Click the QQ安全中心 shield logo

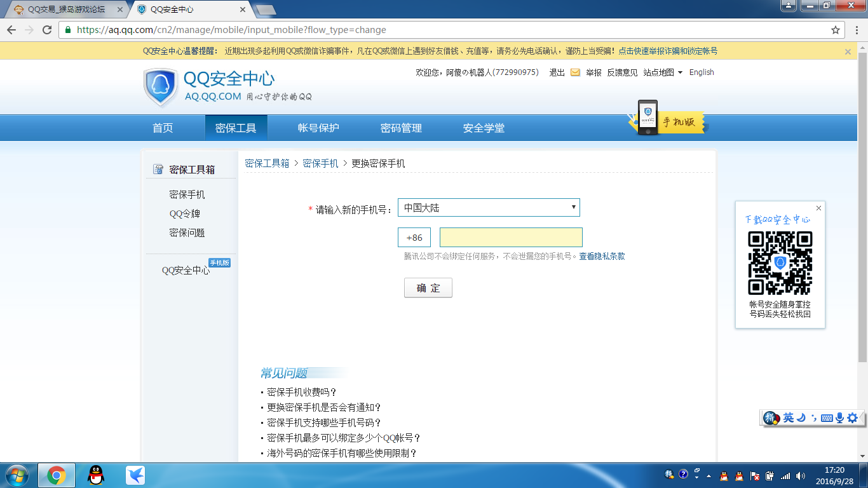coord(161,88)
